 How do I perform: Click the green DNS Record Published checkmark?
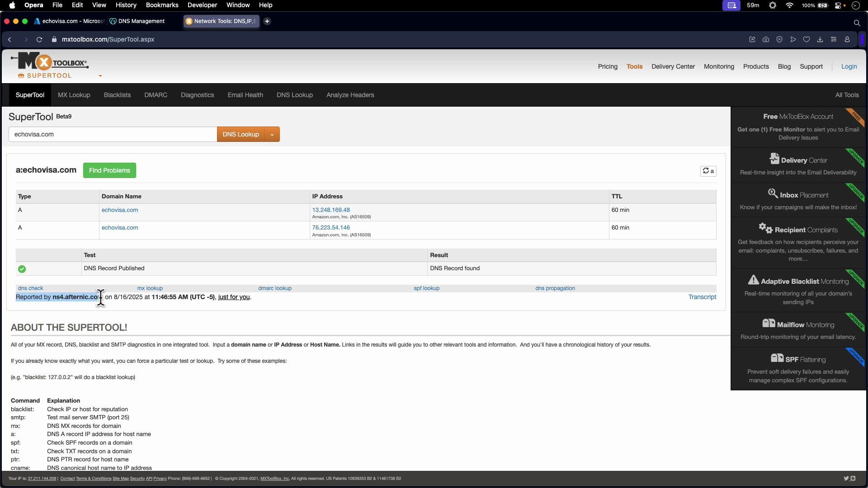point(22,269)
